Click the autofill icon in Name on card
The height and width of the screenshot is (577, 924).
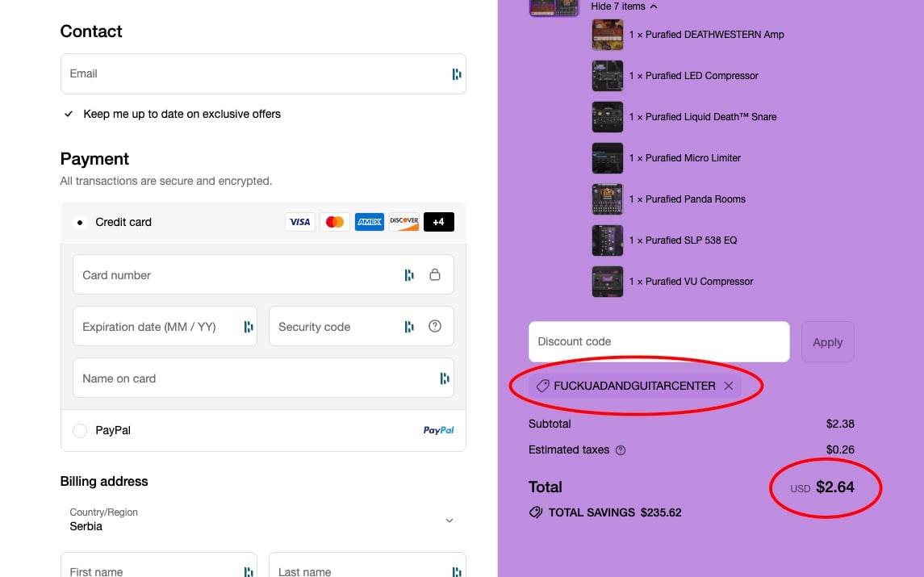pyautogui.click(x=445, y=378)
